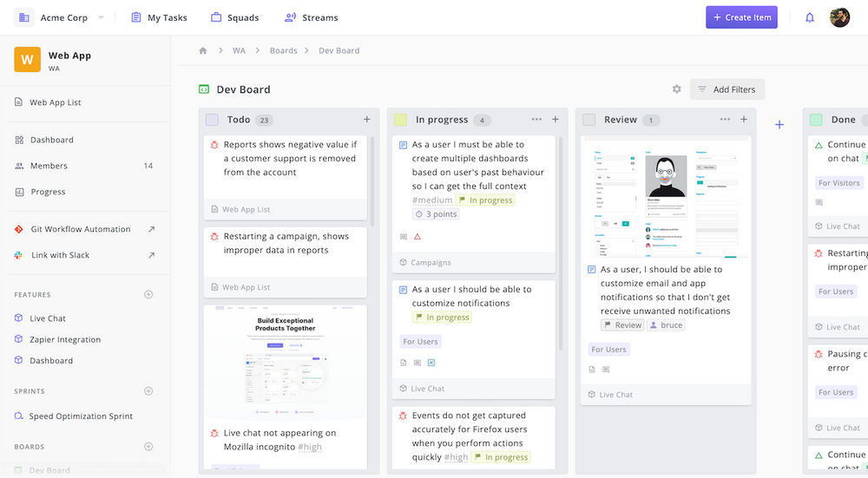868x478 pixels.
Task: Add a new feature in sidebar
Action: [148, 295]
